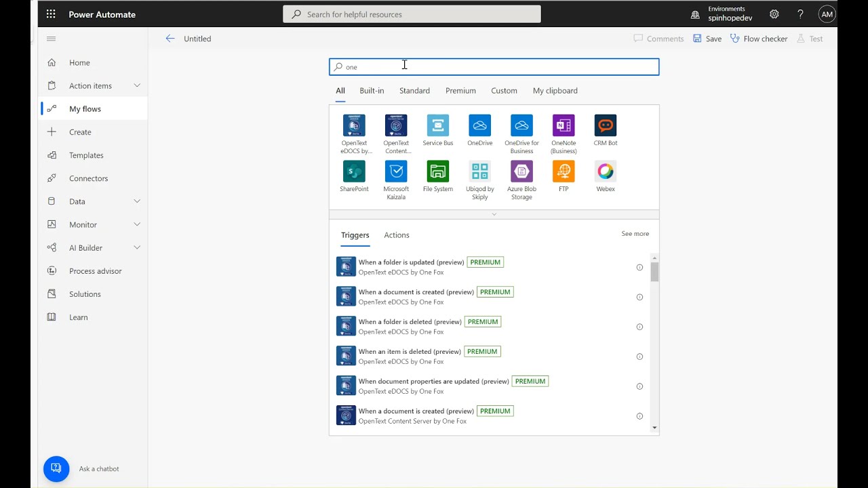Expand the Action items menu
The height and width of the screenshot is (488, 868).
click(137, 85)
